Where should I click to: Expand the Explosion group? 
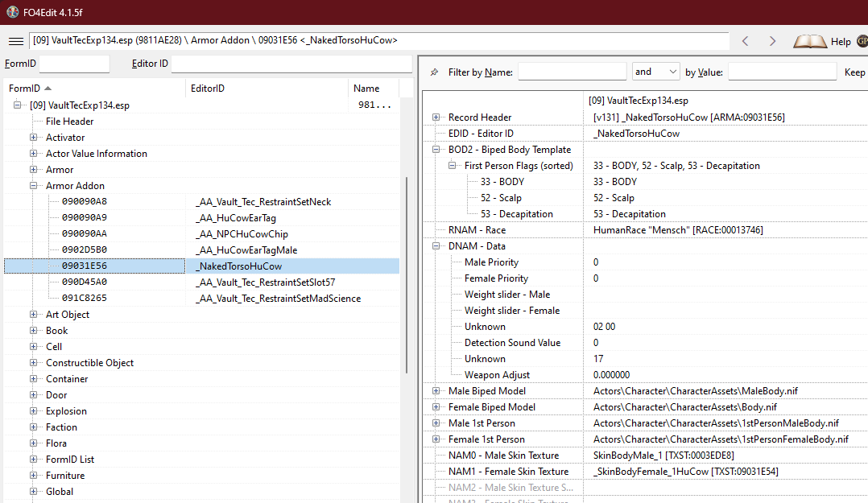pyautogui.click(x=34, y=410)
